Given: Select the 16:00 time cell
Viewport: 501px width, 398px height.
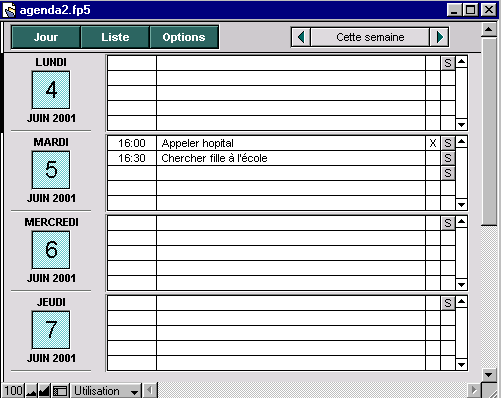Looking at the screenshot, I should pyautogui.click(x=132, y=143).
